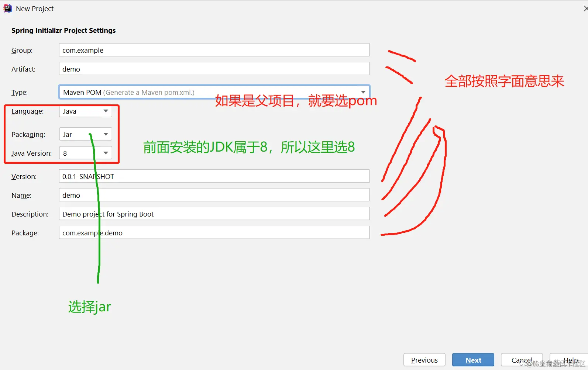
Task: Click the Type label
Action: [x=20, y=93]
